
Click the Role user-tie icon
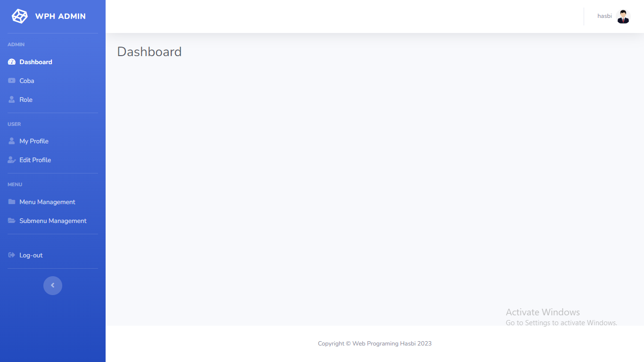click(x=12, y=99)
